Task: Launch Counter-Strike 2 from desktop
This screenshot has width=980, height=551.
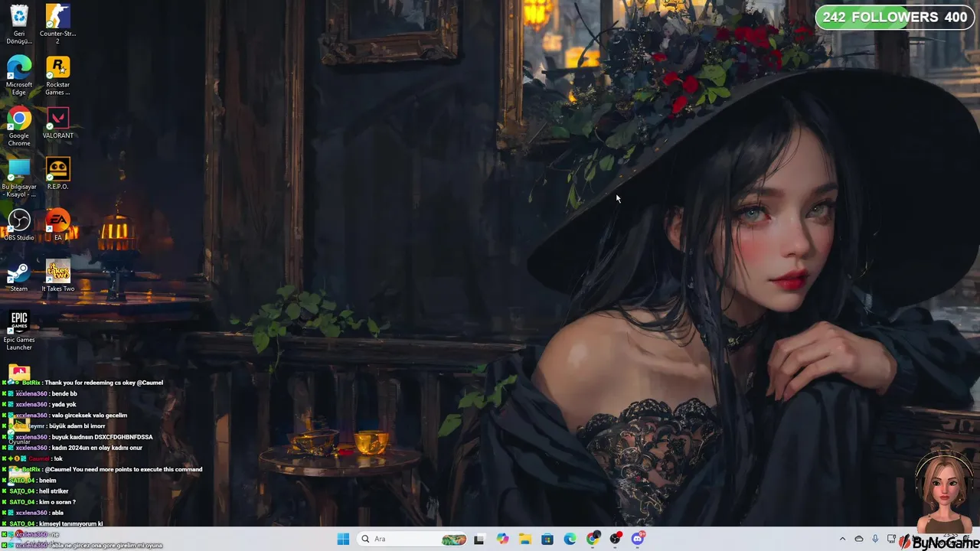Action: (57, 23)
